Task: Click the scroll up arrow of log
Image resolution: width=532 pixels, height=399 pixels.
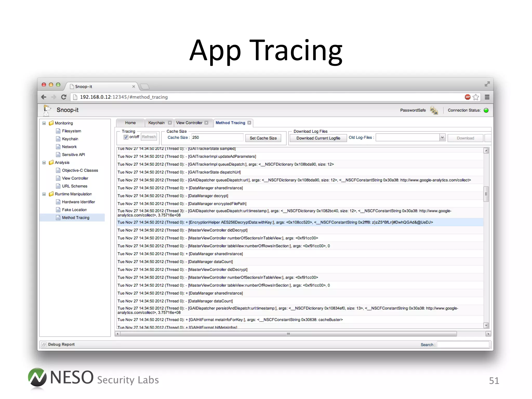Action: click(486, 151)
